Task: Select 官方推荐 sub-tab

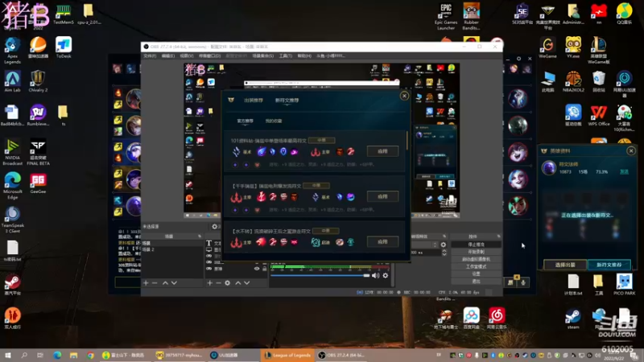Action: click(x=246, y=121)
